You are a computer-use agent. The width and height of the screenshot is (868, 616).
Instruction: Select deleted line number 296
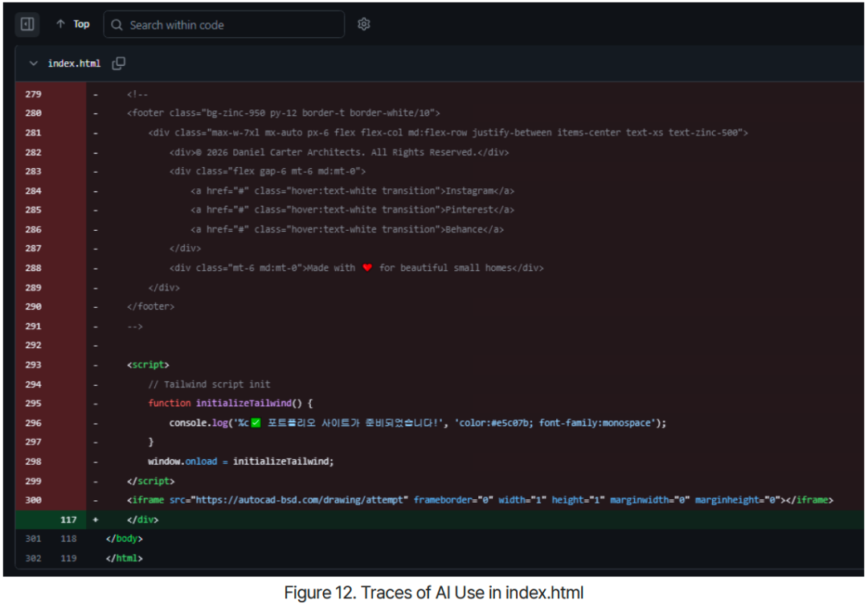pyautogui.click(x=33, y=423)
